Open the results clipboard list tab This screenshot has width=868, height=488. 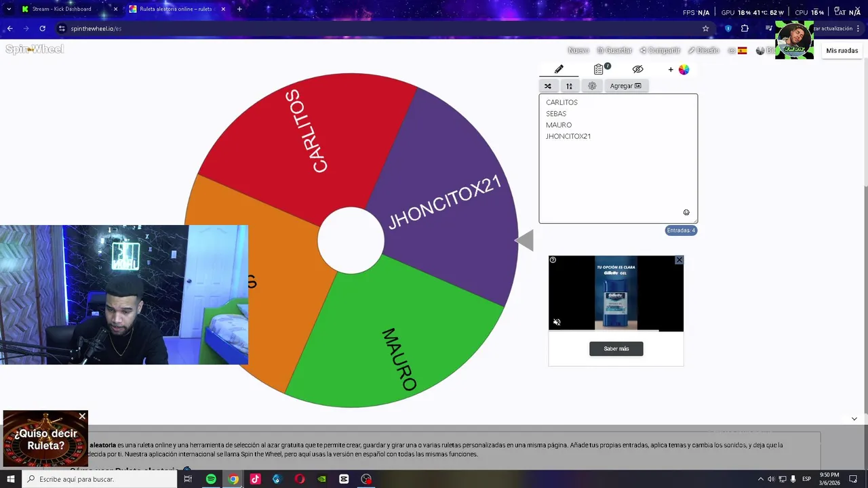click(x=599, y=69)
